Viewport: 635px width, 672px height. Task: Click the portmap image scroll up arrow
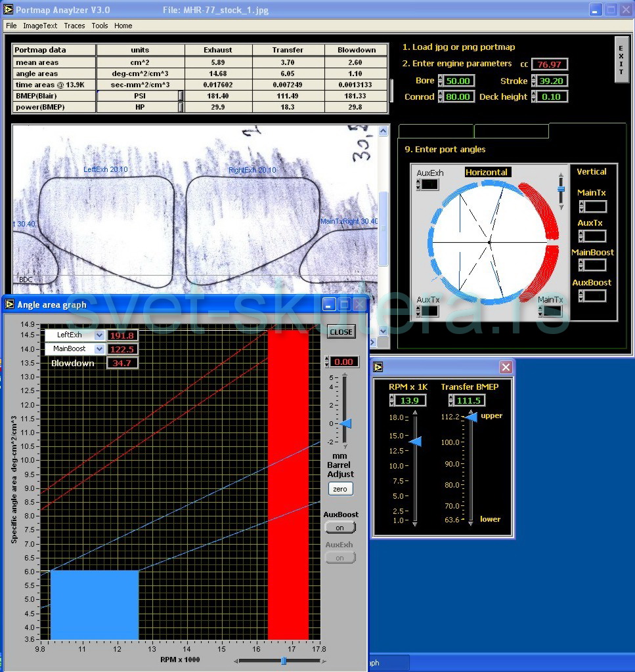coord(383,131)
